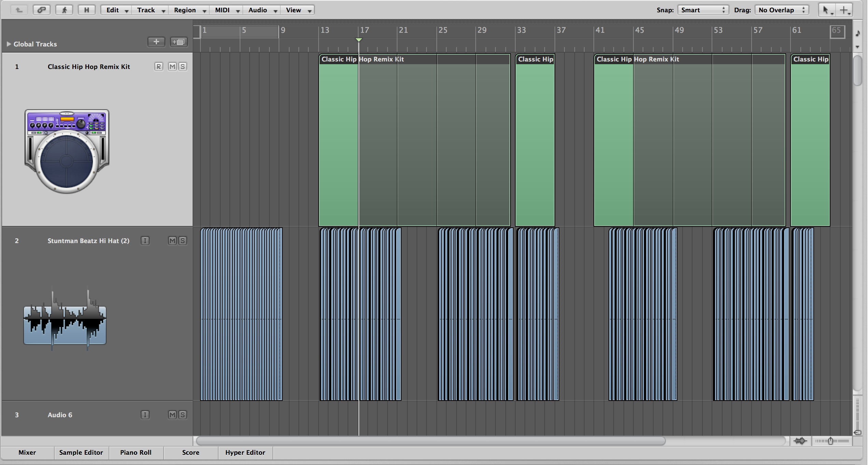The image size is (868, 465).
Task: Expand the Global Tracks disclosure triangle
Action: pos(9,44)
